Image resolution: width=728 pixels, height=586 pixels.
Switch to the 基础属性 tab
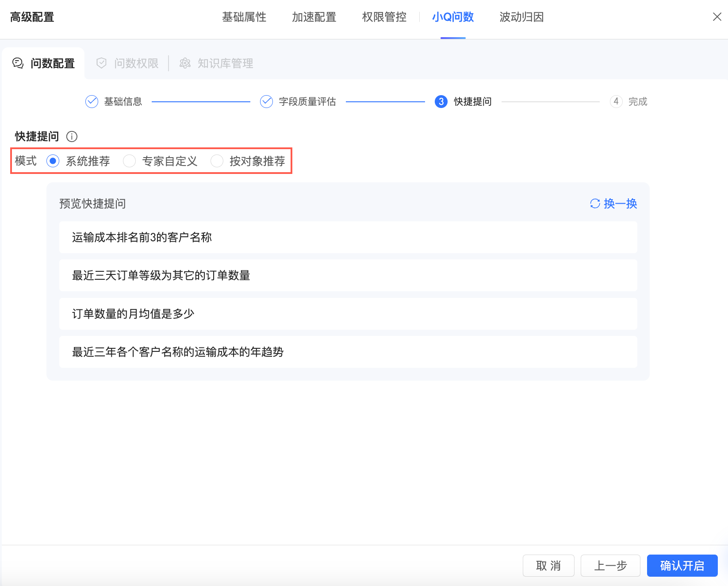[244, 17]
